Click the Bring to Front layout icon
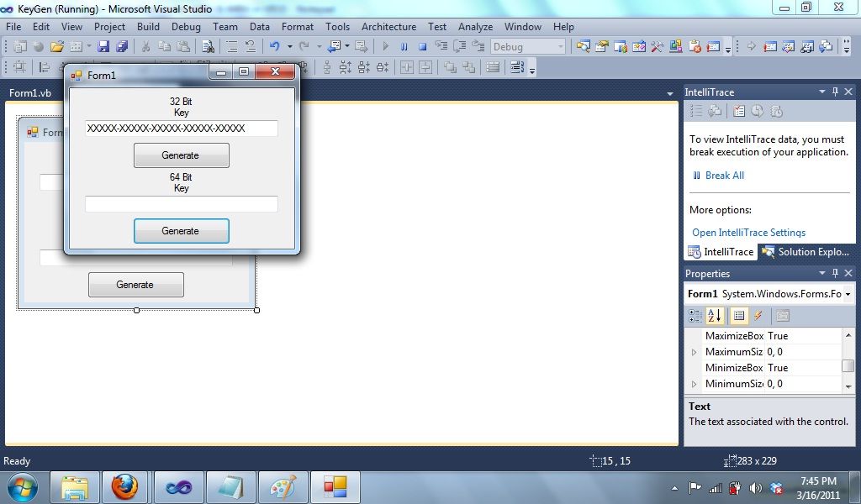This screenshot has height=504, width=861. click(x=450, y=67)
